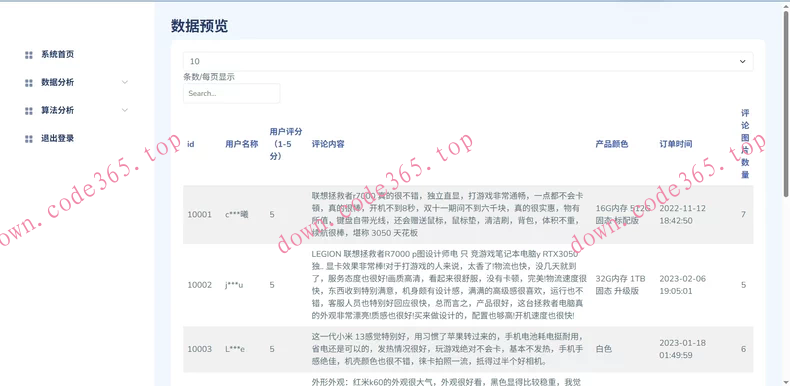The width and height of the screenshot is (790, 386).
Task: Click the grid icon beside 算法分析
Action: click(x=29, y=110)
